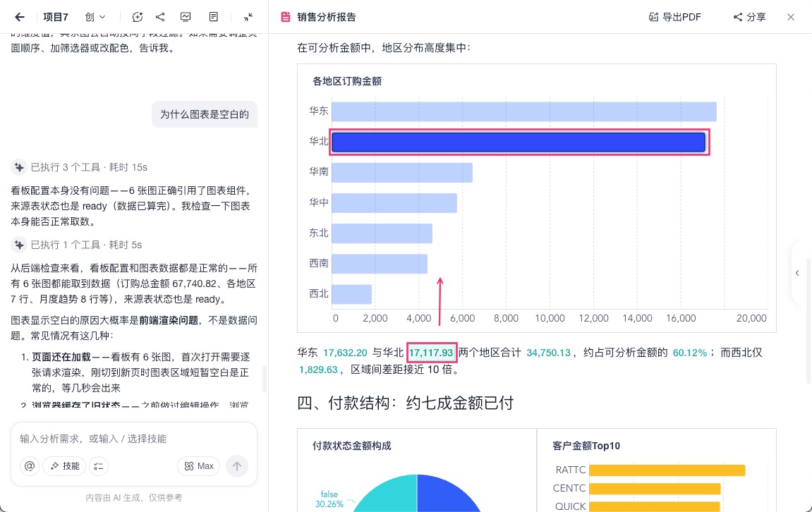Open the share icon in the left toolbar
The image size is (812, 512).
tap(161, 17)
